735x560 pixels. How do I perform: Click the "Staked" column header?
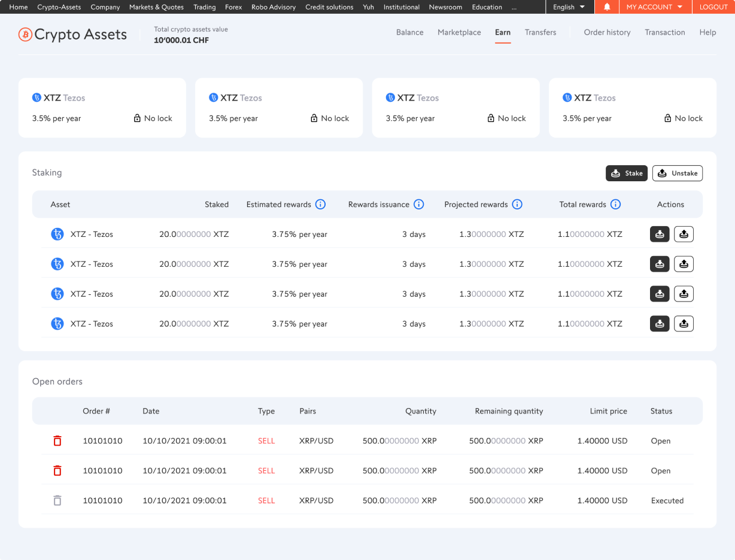coord(217,205)
